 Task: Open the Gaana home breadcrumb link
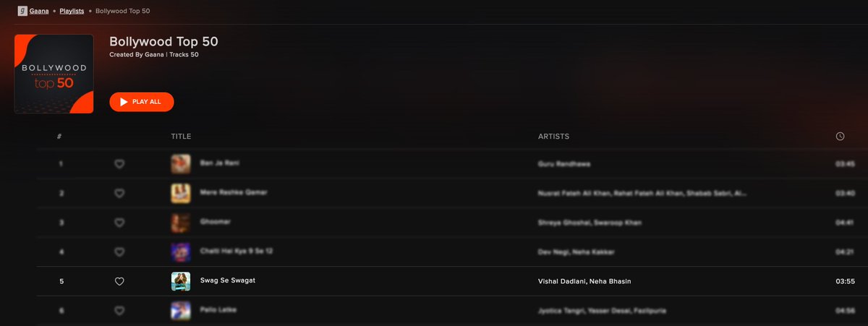[x=40, y=12]
